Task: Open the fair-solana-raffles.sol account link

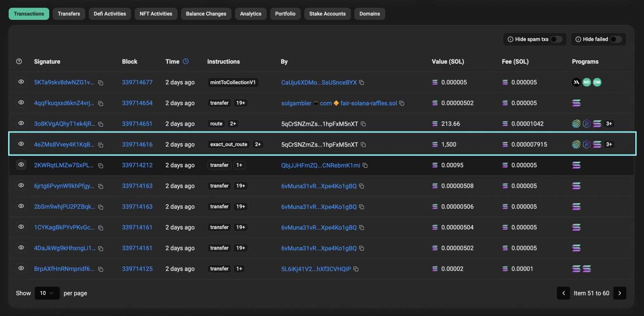Action: (368, 103)
